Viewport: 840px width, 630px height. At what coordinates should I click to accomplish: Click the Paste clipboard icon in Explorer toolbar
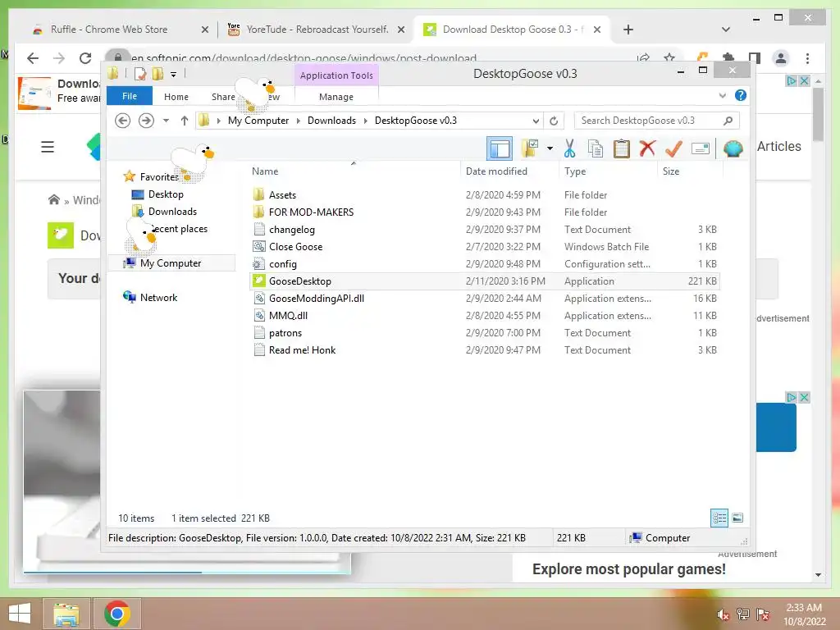click(x=622, y=148)
